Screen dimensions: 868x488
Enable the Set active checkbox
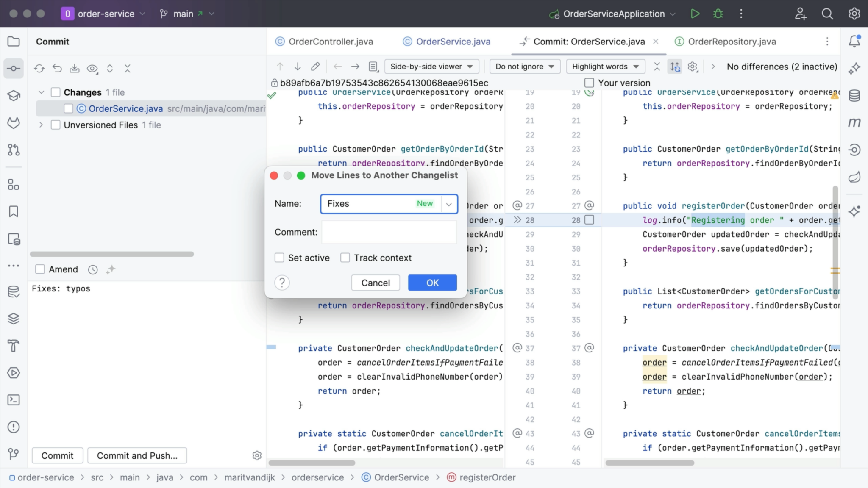click(280, 257)
